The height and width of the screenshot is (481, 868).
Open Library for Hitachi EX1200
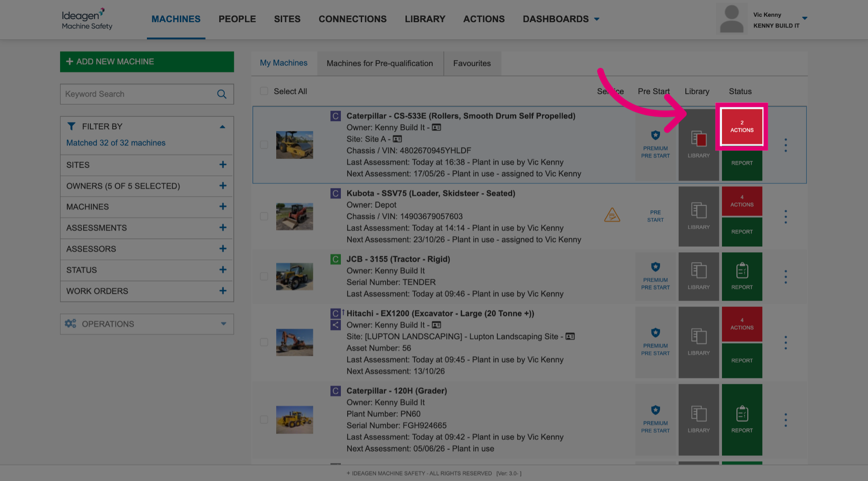698,342
